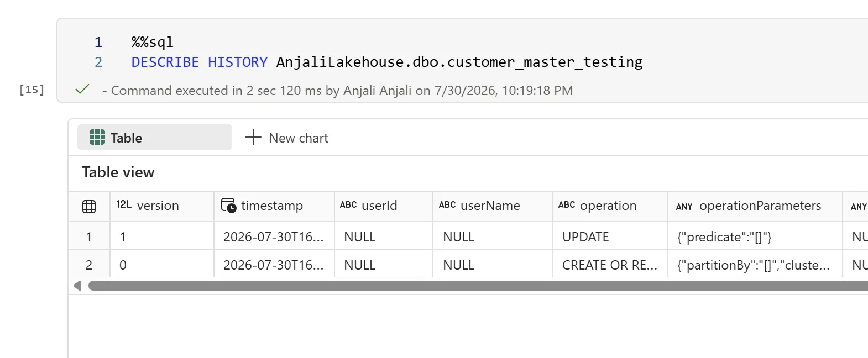Click the operation column header
The height and width of the screenshot is (358, 868).
click(x=610, y=206)
